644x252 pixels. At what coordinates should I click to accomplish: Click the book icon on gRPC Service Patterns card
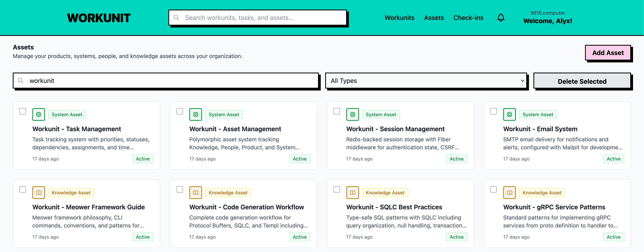coord(510,192)
